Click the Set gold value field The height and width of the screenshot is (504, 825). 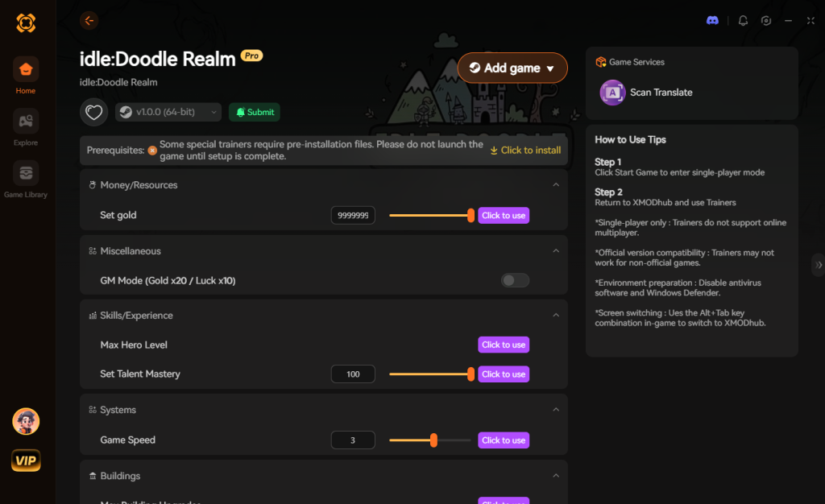(353, 216)
